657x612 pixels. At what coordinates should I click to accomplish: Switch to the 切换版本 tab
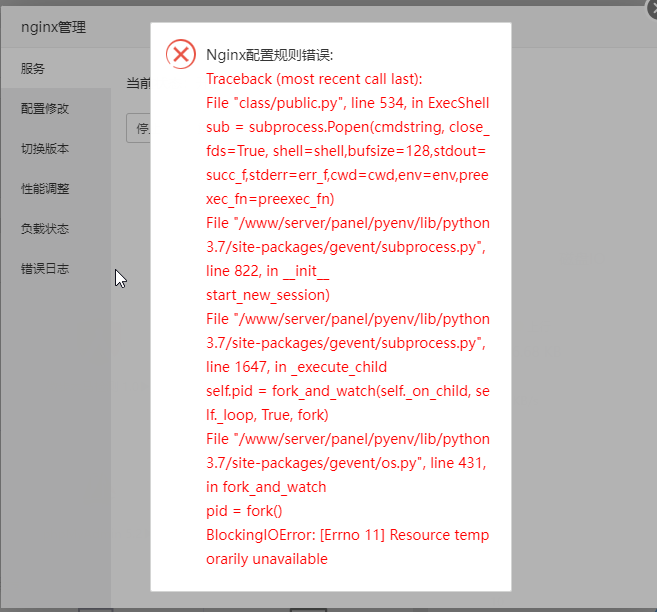(56, 149)
